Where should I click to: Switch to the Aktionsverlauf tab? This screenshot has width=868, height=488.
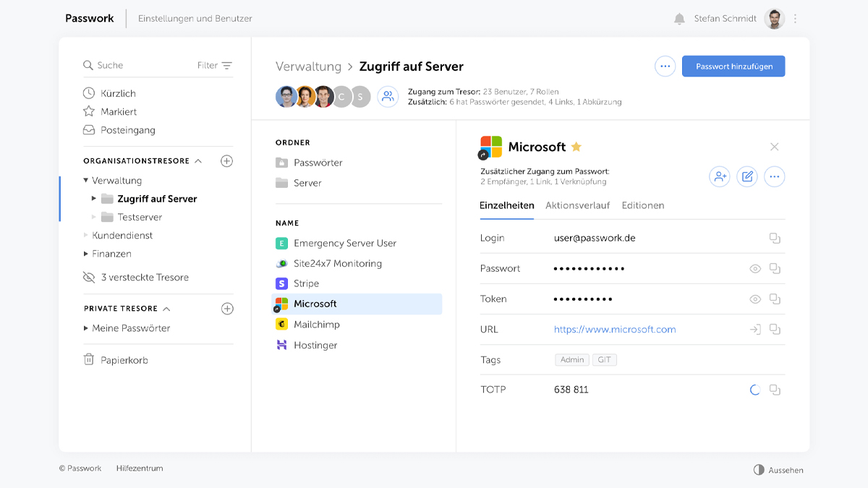pos(577,205)
